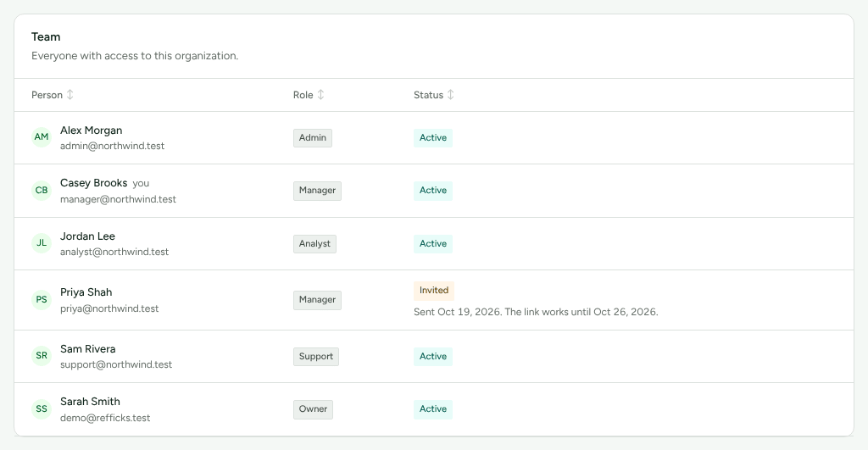The height and width of the screenshot is (450, 868).
Task: Click email admin@northwind.test
Action: click(113, 146)
